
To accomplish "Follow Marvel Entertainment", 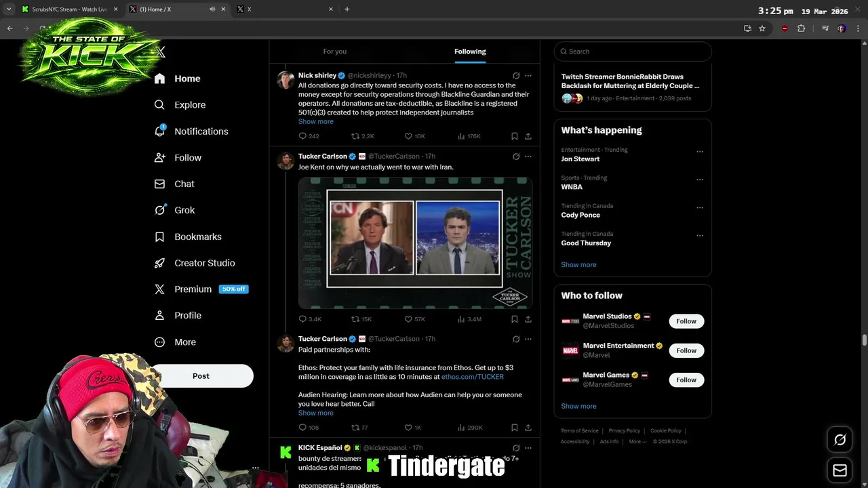I will click(x=686, y=350).
